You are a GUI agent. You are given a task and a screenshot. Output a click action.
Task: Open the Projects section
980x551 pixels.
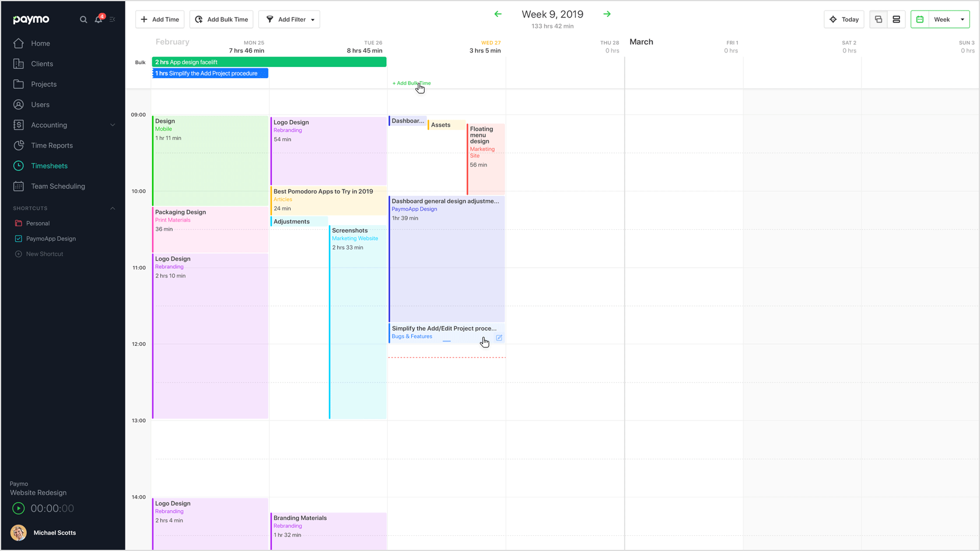point(43,84)
